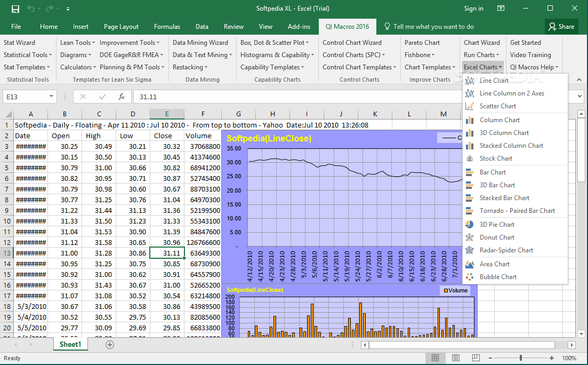
Task: Click the 3D Column Chart icon
Action: coord(470,133)
